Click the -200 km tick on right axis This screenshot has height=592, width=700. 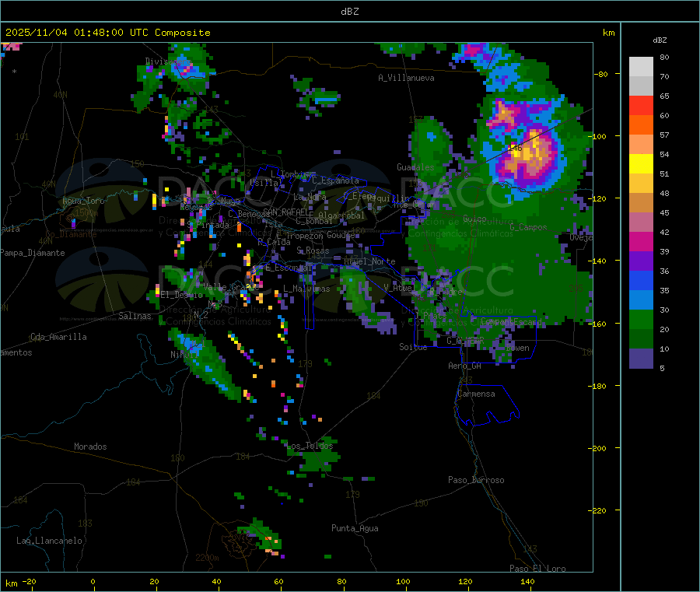pyautogui.click(x=598, y=448)
